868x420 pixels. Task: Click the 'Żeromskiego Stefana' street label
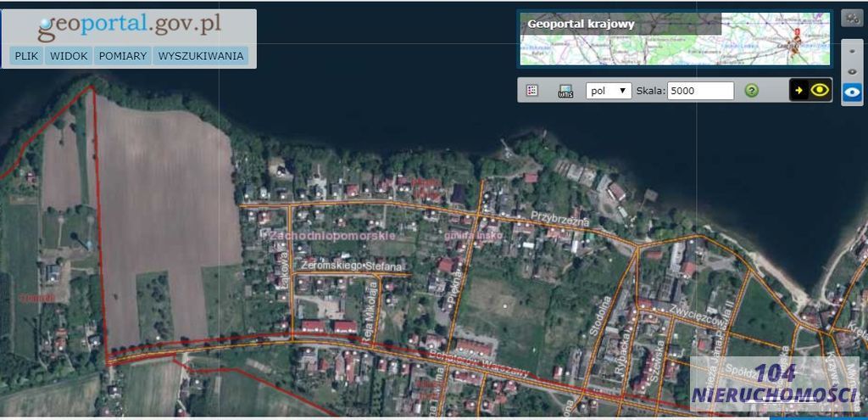351,266
